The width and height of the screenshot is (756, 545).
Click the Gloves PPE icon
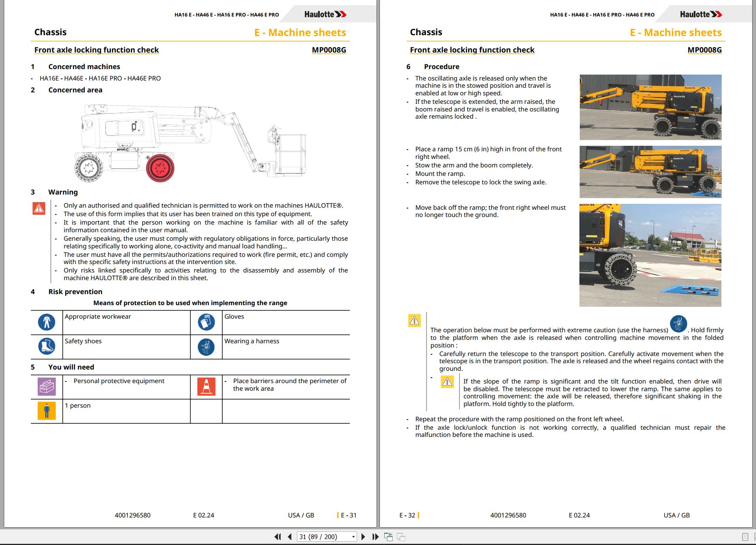(206, 322)
